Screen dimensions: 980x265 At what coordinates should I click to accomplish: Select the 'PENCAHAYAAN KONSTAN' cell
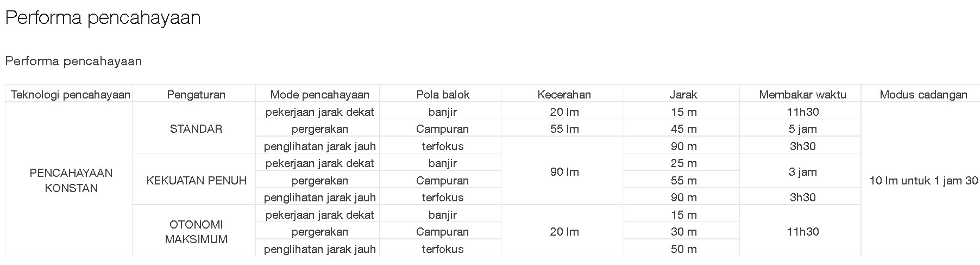pyautogui.click(x=71, y=181)
